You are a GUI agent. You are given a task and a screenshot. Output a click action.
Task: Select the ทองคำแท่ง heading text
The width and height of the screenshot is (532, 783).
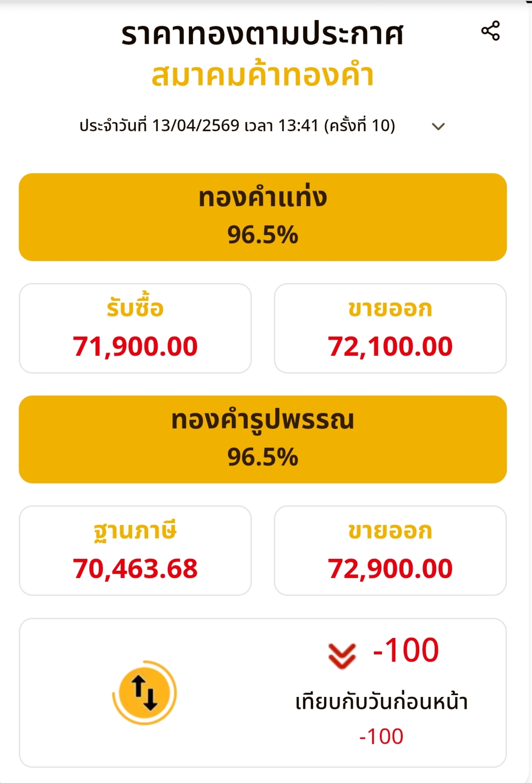tap(263, 198)
